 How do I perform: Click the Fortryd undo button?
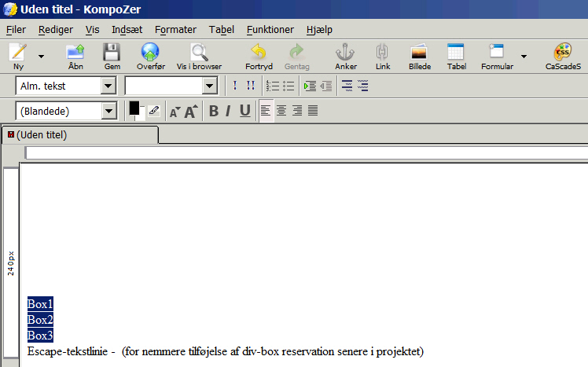pyautogui.click(x=259, y=56)
